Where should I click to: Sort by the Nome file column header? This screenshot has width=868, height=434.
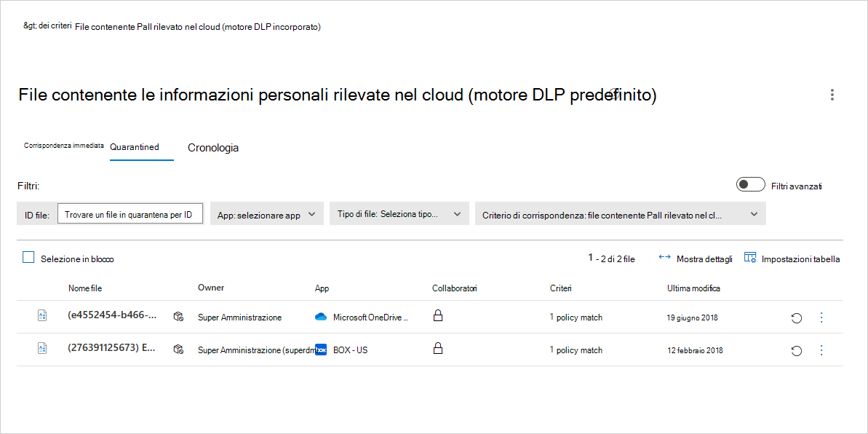tap(85, 288)
